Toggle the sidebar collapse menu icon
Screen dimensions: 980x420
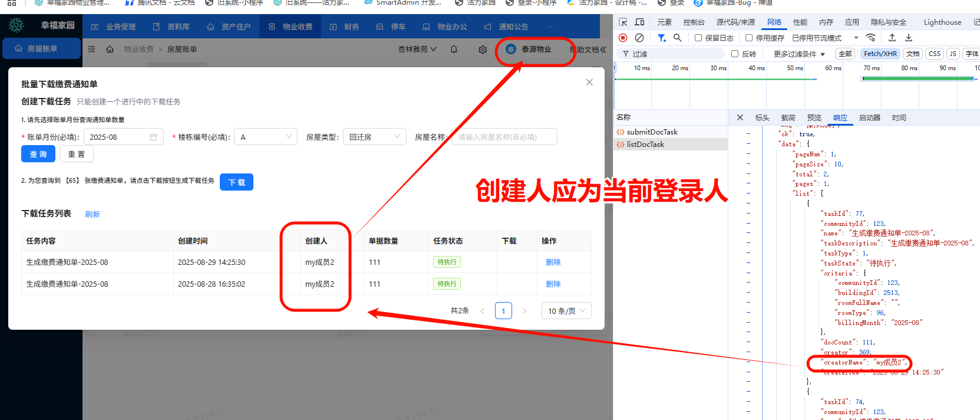coord(91,50)
